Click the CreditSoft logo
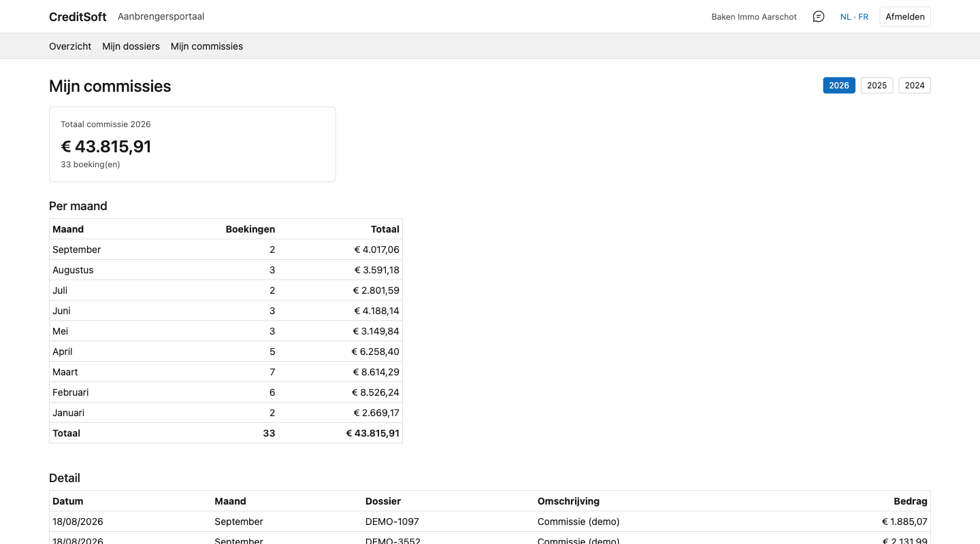The image size is (980, 544). [78, 17]
